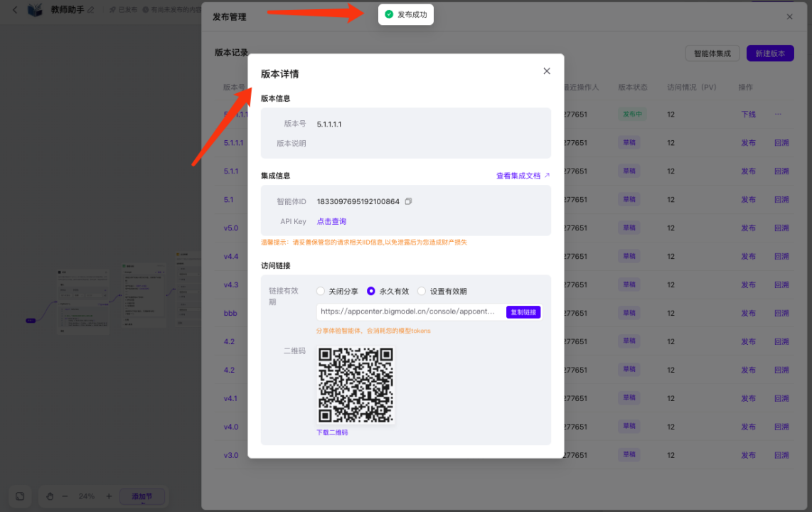812x512 pixels.
Task: Open version v4.3 details
Action: (231, 285)
